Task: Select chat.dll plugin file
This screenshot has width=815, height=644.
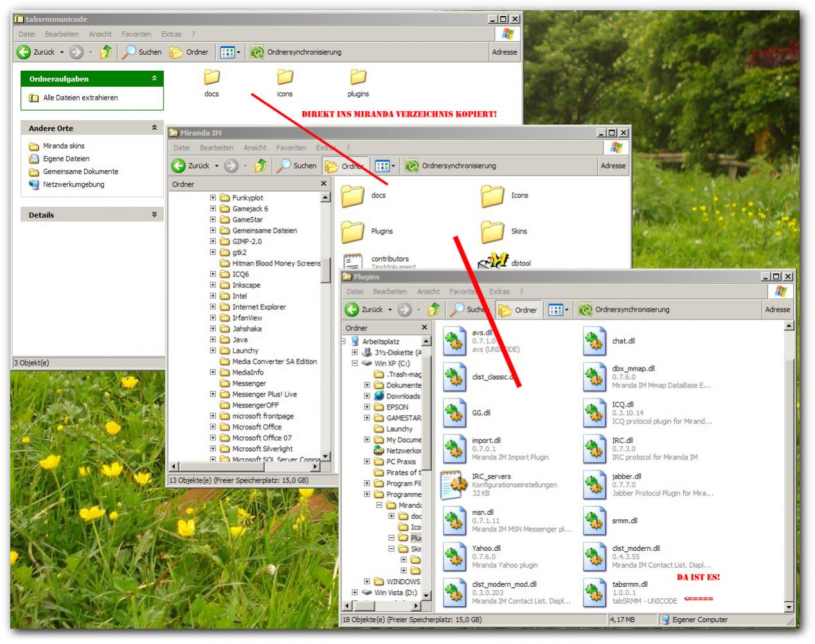Action: (x=609, y=341)
